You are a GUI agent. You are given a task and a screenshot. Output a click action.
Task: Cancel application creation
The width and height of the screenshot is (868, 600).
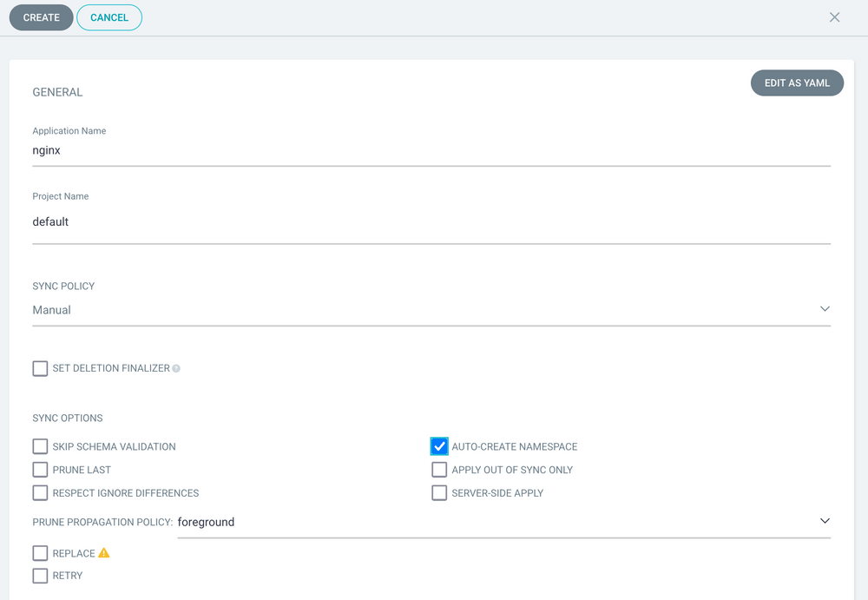coord(109,17)
